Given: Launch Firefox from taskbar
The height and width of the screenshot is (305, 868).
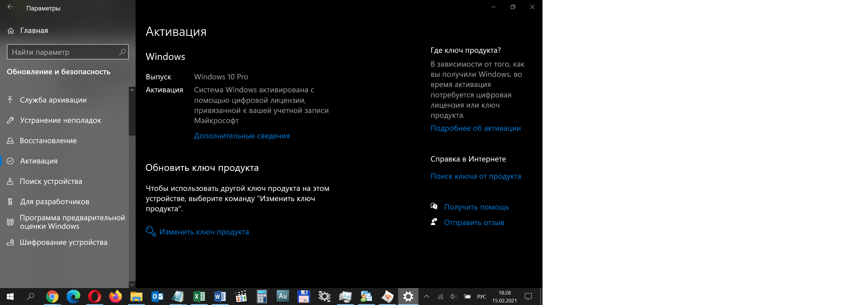Looking at the screenshot, I should click(x=115, y=297).
